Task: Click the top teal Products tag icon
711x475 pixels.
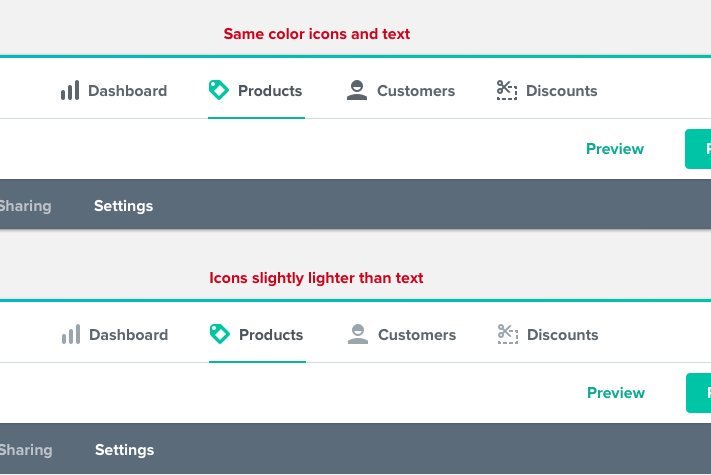Action: [x=219, y=90]
